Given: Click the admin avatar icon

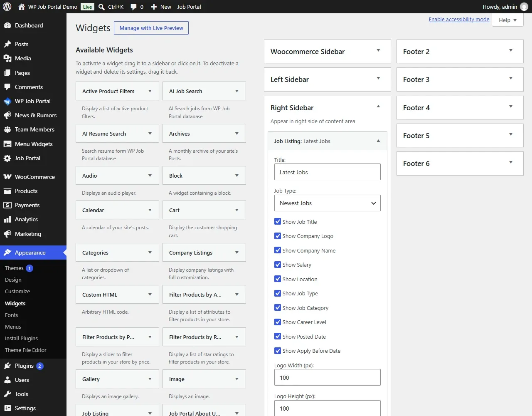Looking at the screenshot, I should tap(524, 7).
